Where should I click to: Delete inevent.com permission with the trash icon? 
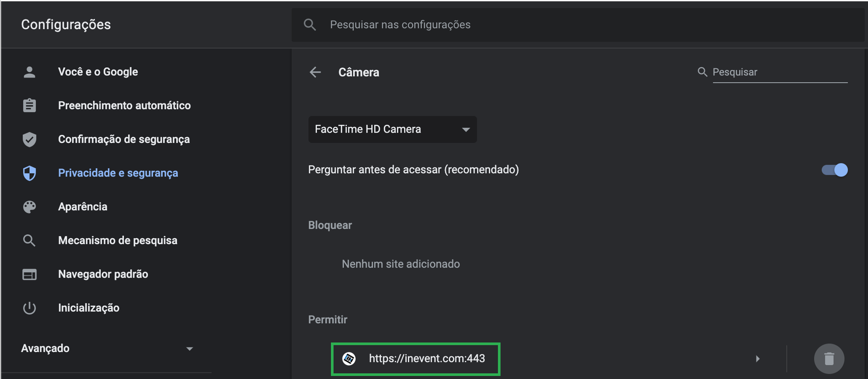tap(829, 359)
